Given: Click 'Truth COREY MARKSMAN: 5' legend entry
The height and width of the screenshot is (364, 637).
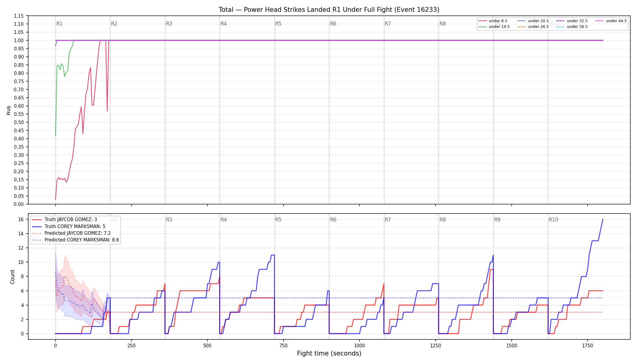Looking at the screenshot, I should coord(69,226).
